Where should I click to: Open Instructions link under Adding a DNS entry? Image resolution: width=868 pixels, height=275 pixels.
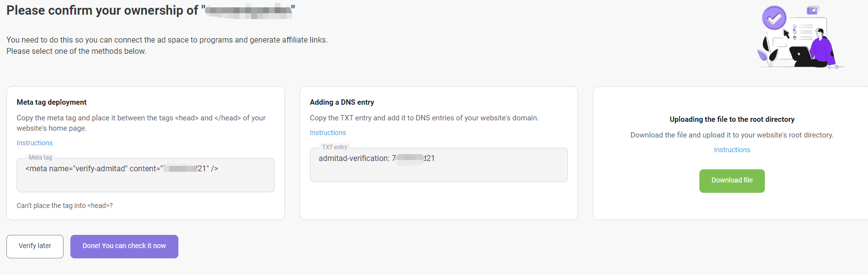coord(328,133)
